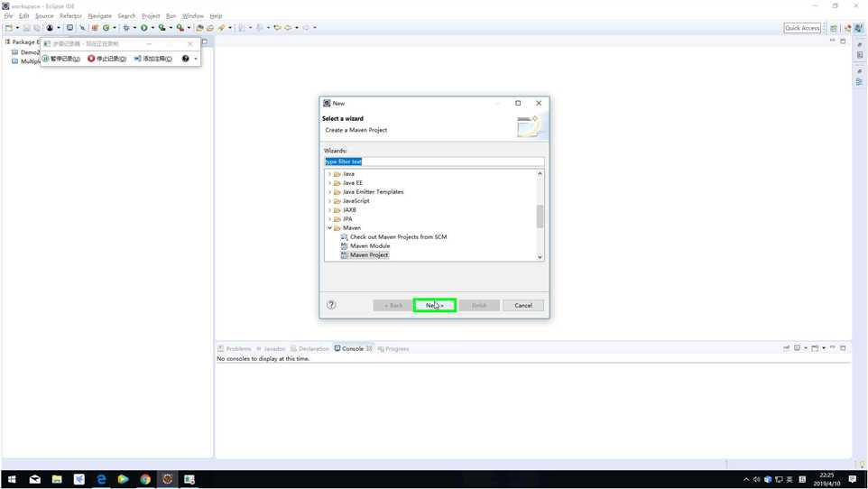
Task: Click the Open Type toolbar icon
Action: (199, 28)
